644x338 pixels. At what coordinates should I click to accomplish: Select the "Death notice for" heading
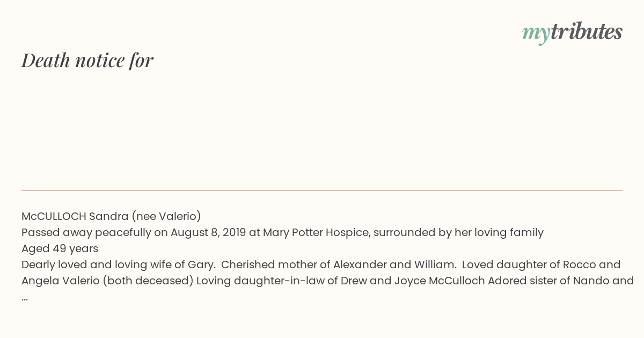pyautogui.click(x=87, y=60)
